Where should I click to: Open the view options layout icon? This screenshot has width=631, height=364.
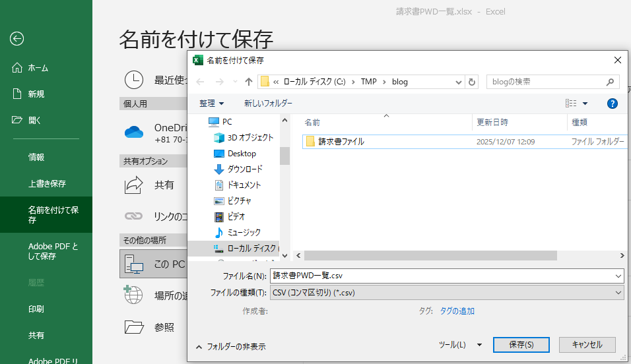pos(571,104)
